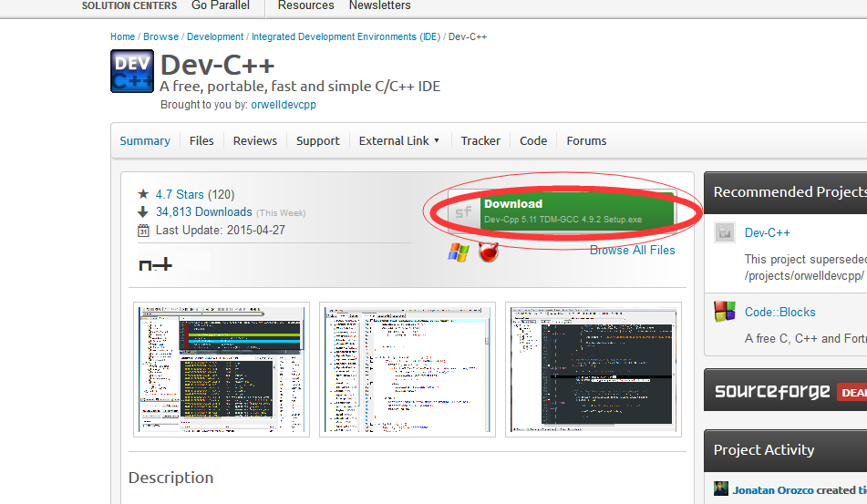Open Resources in top navigation

305,5
